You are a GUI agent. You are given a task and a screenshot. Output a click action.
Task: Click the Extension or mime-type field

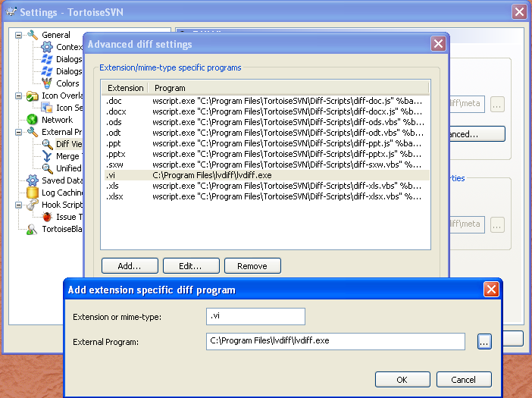[x=255, y=316]
